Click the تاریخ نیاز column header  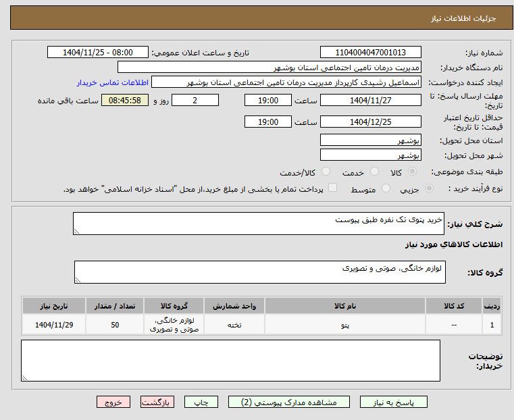[x=54, y=306]
